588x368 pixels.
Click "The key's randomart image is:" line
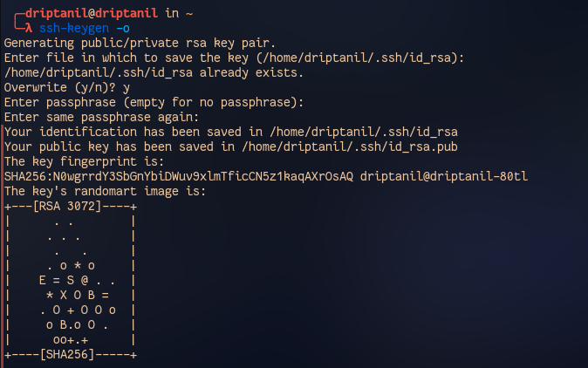tap(103, 191)
